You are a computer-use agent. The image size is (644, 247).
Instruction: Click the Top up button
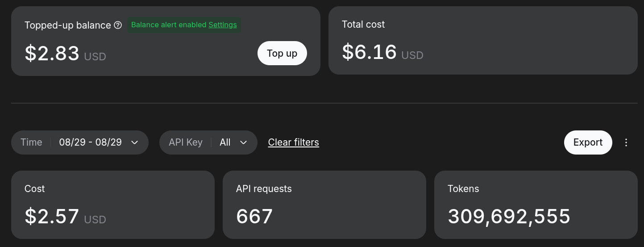click(282, 53)
